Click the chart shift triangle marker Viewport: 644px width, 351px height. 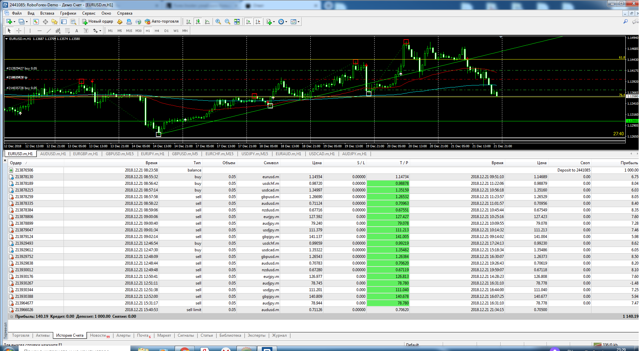[x=501, y=37]
